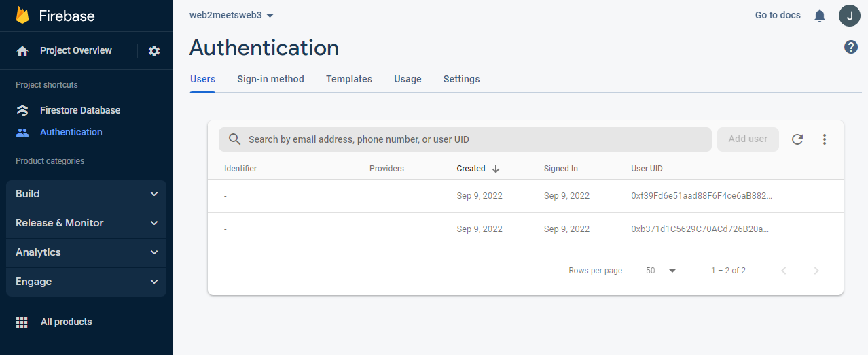Open the Templates tab

349,79
